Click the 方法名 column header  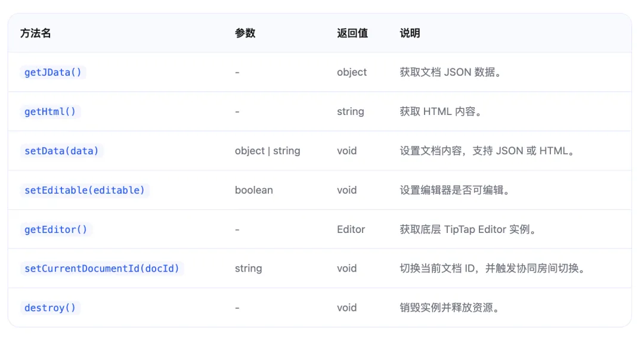pyautogui.click(x=35, y=33)
